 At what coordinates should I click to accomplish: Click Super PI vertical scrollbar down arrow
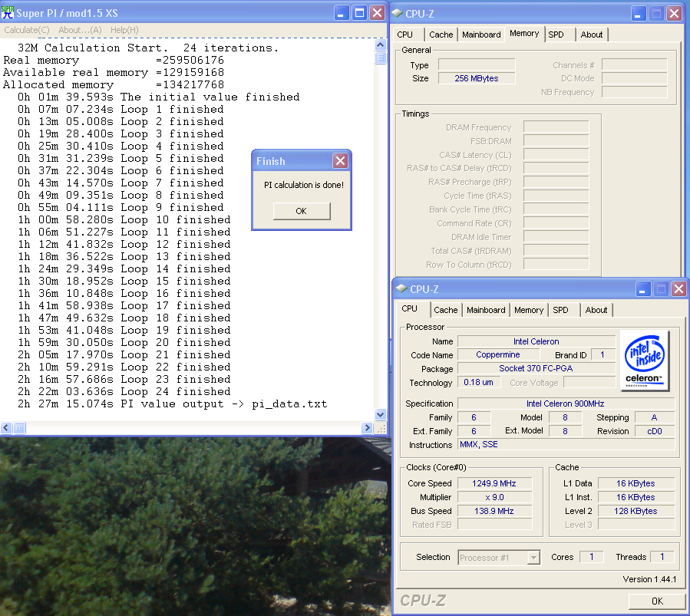click(x=381, y=414)
